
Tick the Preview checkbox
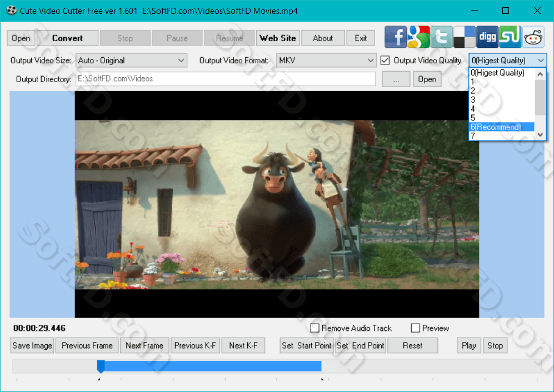(x=416, y=328)
